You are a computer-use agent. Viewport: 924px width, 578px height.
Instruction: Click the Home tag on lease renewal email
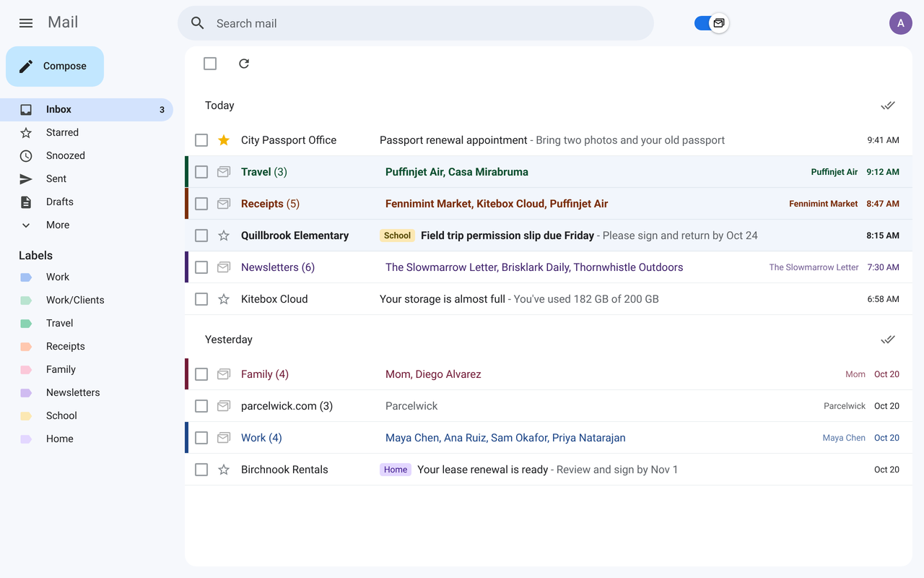(x=396, y=470)
